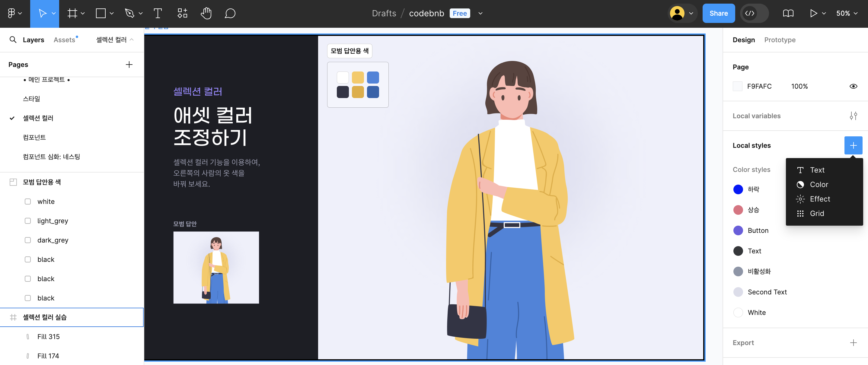Click the Share button
The image size is (868, 365).
pos(718,14)
